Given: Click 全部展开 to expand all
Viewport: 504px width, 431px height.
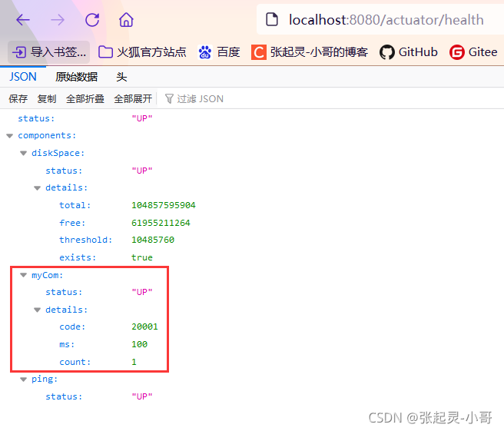Looking at the screenshot, I should (x=133, y=98).
